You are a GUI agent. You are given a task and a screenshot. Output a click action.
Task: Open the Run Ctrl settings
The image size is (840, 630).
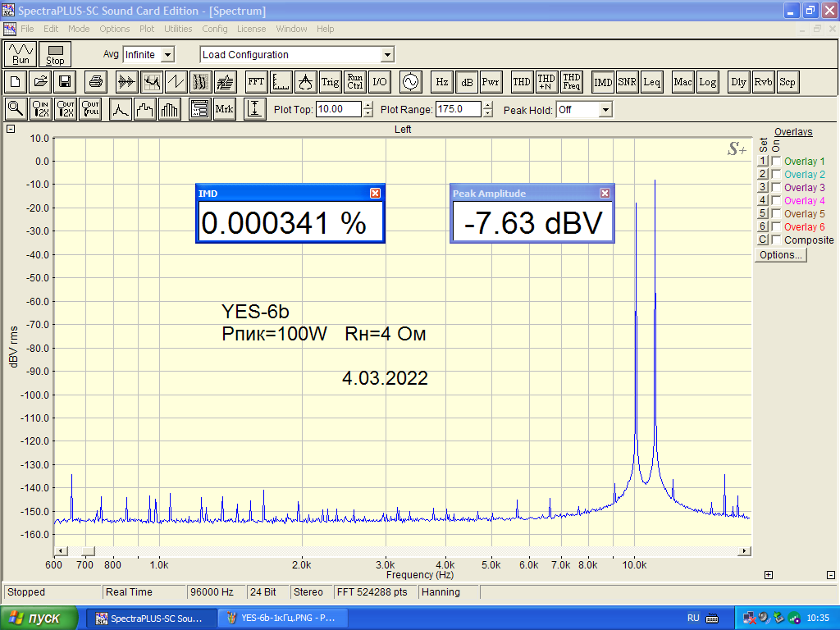tap(354, 82)
